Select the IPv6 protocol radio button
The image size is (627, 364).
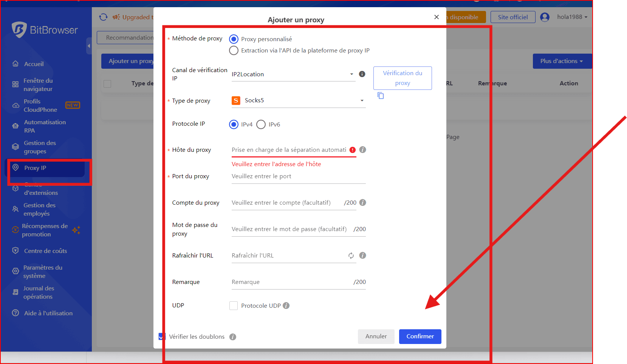[261, 125]
